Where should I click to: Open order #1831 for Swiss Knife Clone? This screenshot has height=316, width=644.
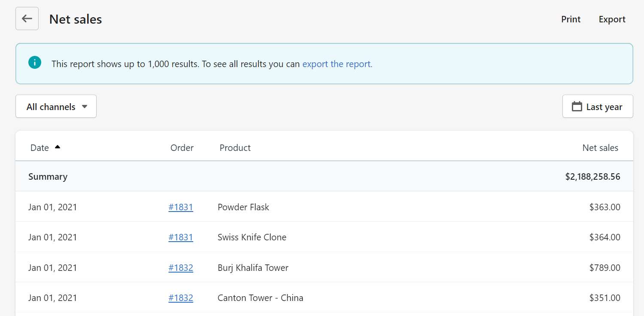click(x=181, y=237)
